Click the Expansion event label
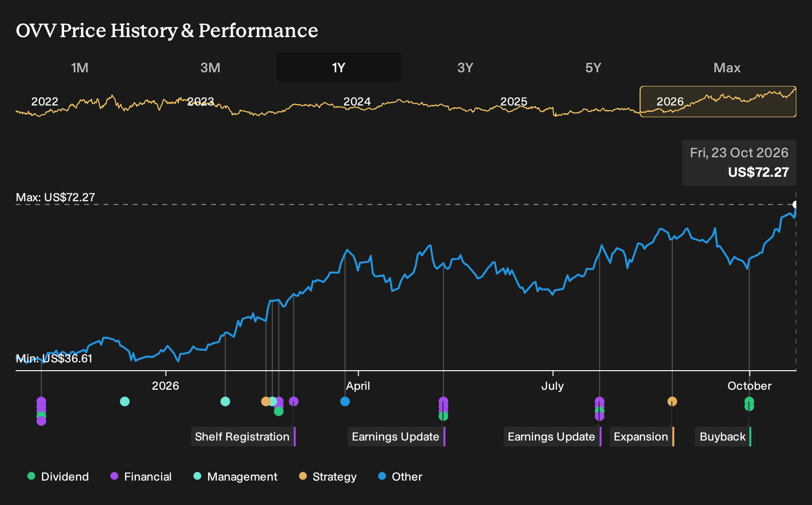The height and width of the screenshot is (505, 812). pyautogui.click(x=642, y=437)
